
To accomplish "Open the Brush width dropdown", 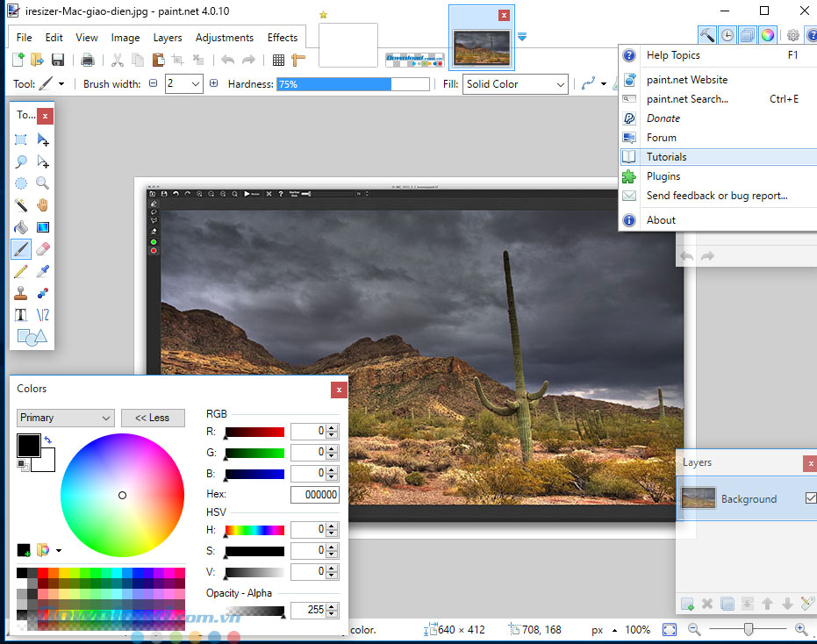I will pos(196,84).
